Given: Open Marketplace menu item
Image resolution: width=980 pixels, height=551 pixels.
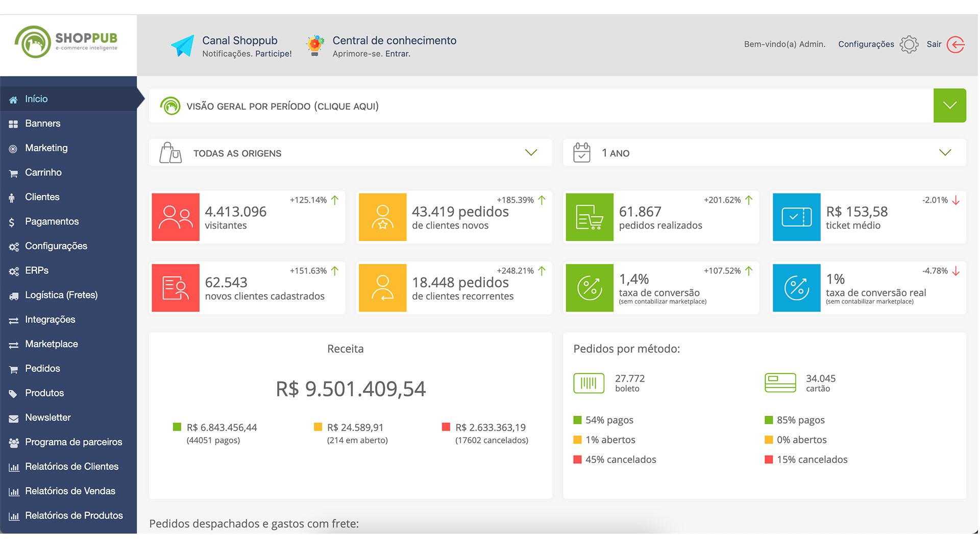Looking at the screenshot, I should [x=68, y=344].
